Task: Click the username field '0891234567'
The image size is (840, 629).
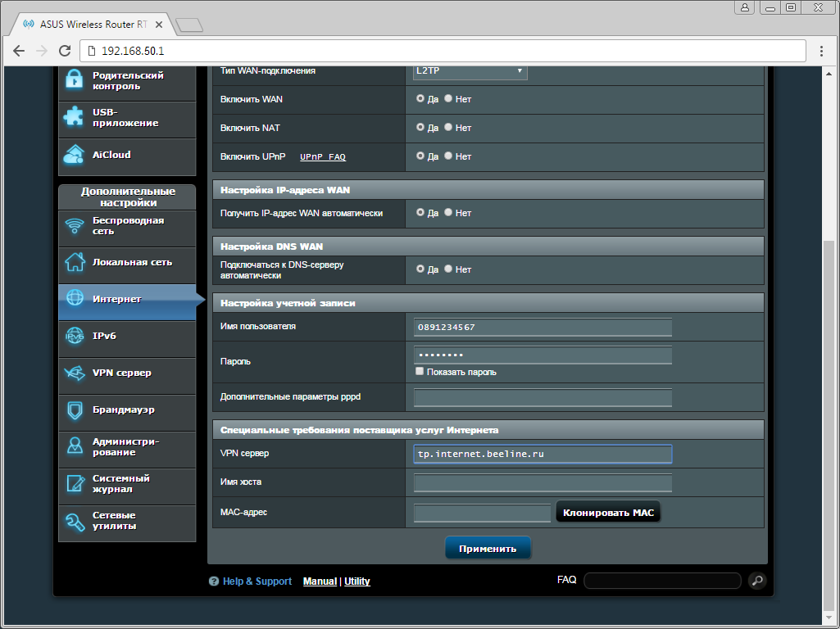Action: pyautogui.click(x=543, y=327)
